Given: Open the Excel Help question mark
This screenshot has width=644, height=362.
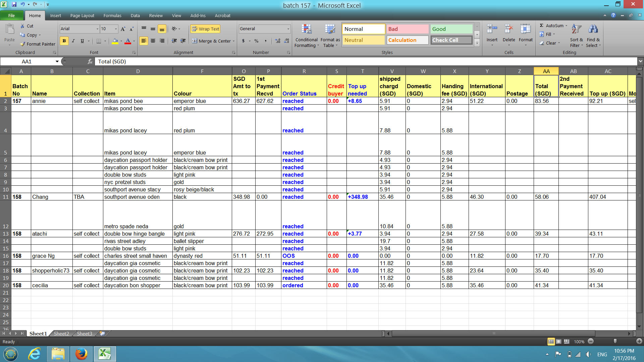Looking at the screenshot, I should click(613, 15).
